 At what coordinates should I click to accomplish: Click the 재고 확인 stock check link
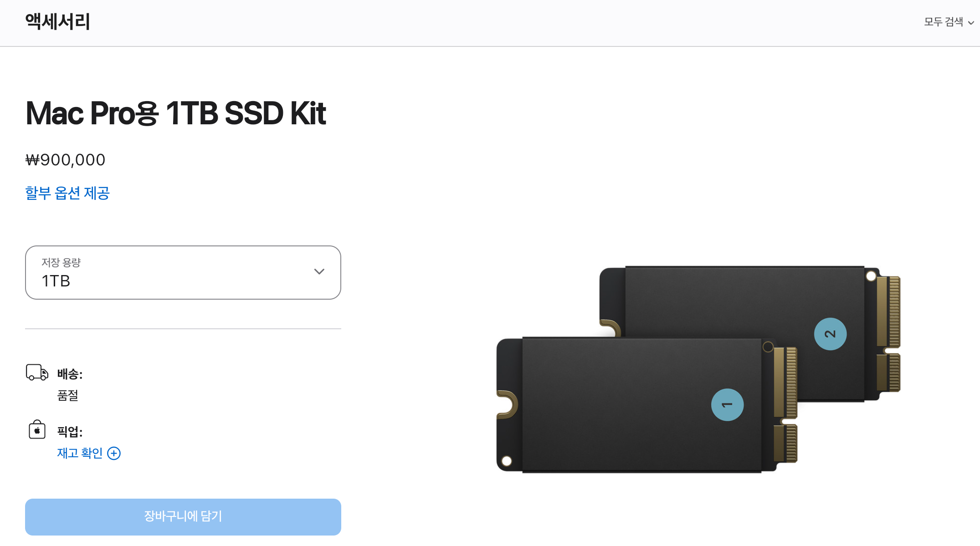80,453
